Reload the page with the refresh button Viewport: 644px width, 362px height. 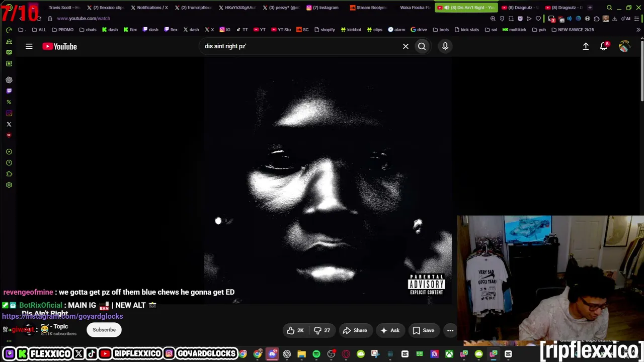pos(39,19)
